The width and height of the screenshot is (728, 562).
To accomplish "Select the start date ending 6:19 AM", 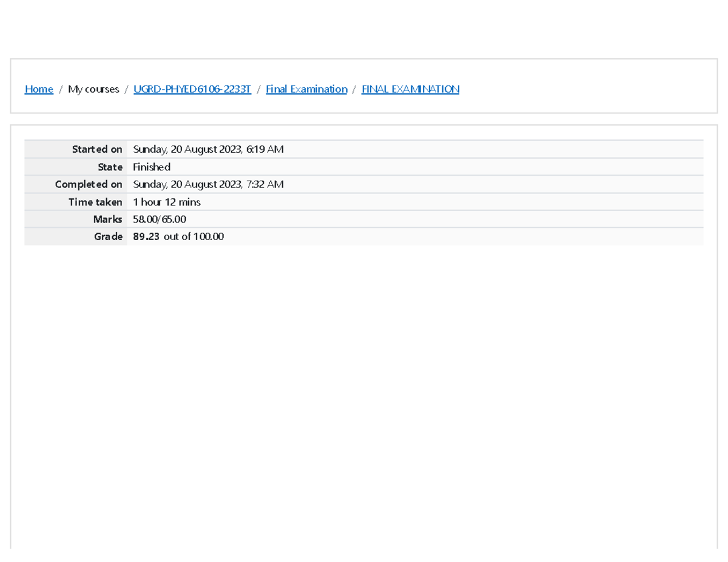I will (208, 149).
